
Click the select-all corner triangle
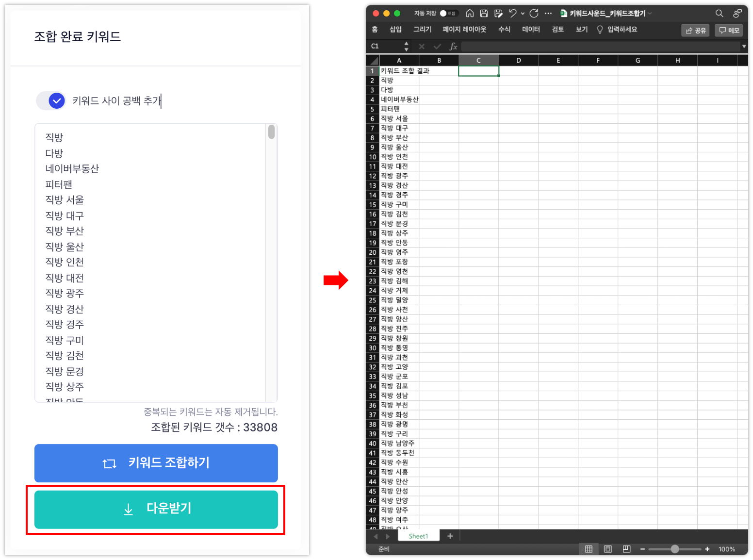[373, 61]
